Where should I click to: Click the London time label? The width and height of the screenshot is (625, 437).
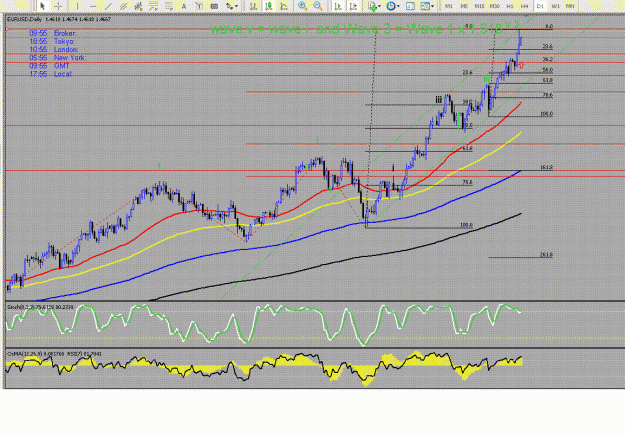pyautogui.click(x=66, y=49)
